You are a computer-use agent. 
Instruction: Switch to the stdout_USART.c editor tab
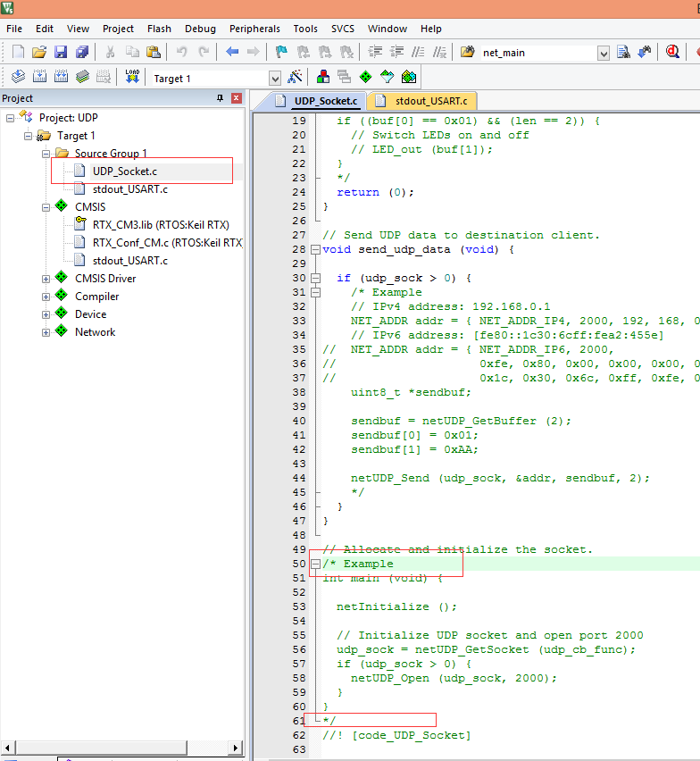(x=422, y=101)
